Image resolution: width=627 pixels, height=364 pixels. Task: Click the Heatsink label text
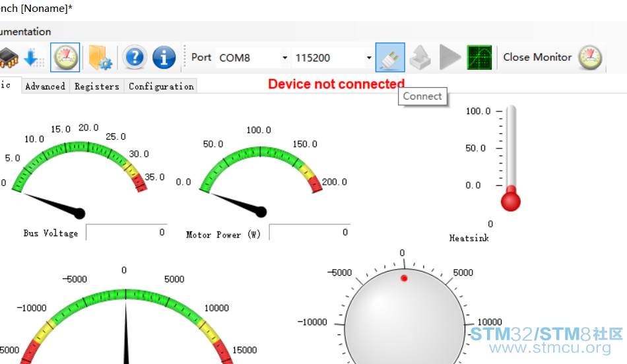pos(469,238)
